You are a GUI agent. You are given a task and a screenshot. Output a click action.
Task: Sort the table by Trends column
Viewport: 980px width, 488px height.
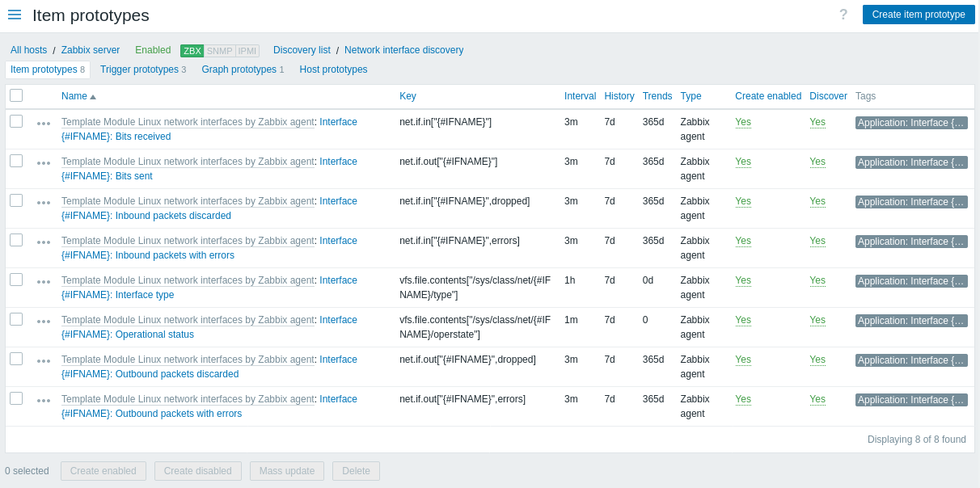657,96
